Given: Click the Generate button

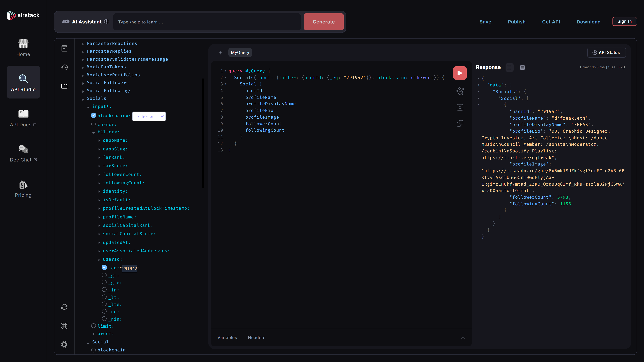Looking at the screenshot, I should pos(324,22).
